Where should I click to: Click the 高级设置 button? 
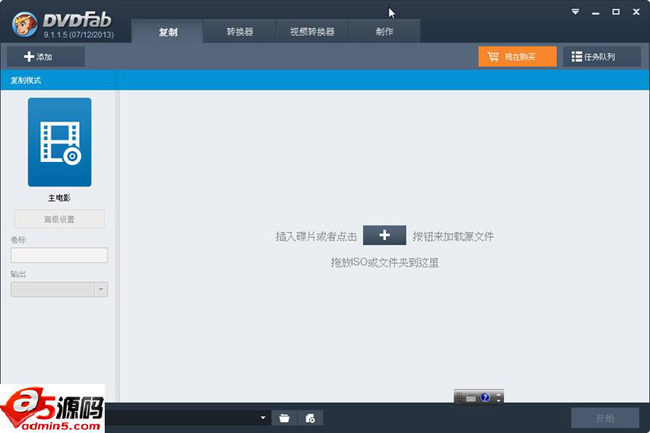[60, 219]
